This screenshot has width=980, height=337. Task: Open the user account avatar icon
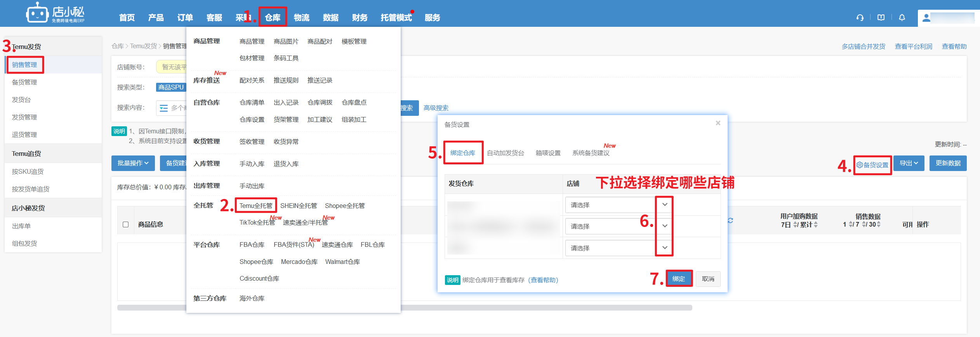926,18
